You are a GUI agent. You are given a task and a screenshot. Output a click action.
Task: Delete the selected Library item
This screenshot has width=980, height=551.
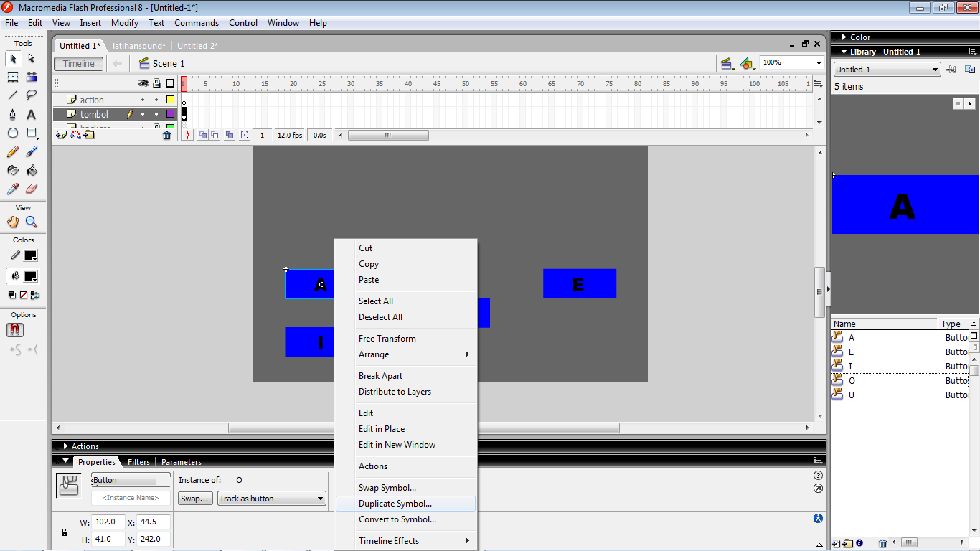[883, 544]
